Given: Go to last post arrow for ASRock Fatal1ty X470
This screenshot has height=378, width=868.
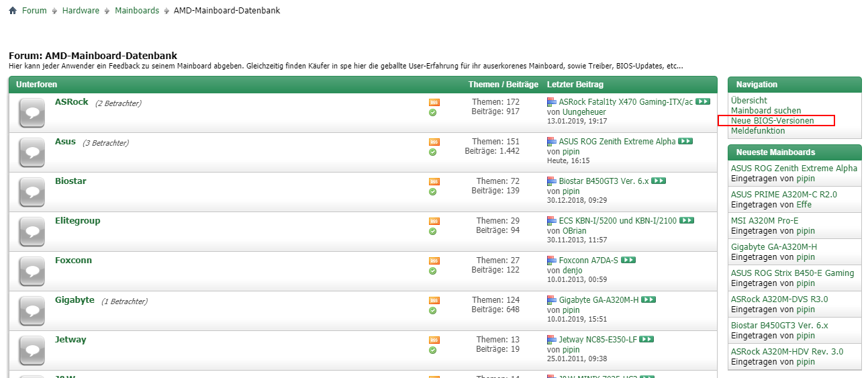Looking at the screenshot, I should click(703, 102).
